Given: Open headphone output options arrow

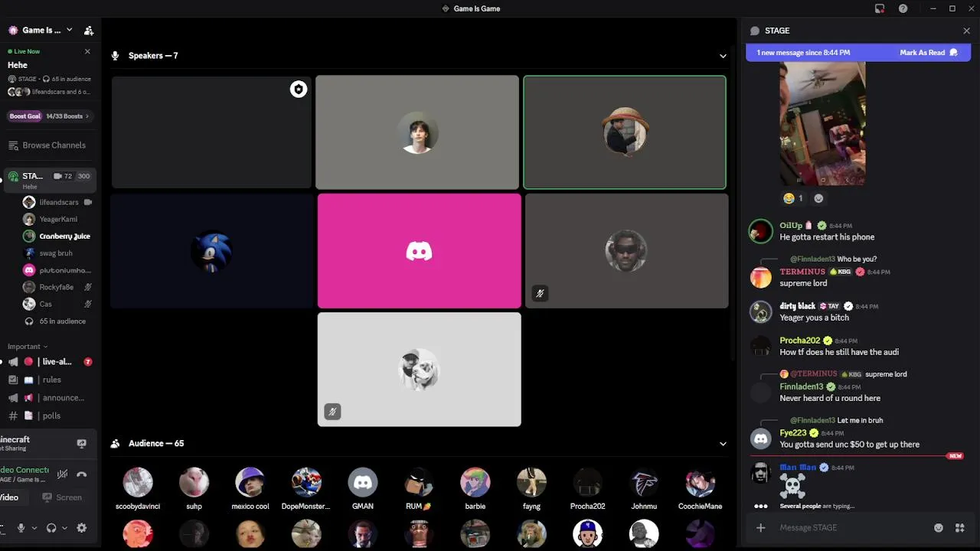Looking at the screenshot, I should coord(64,528).
